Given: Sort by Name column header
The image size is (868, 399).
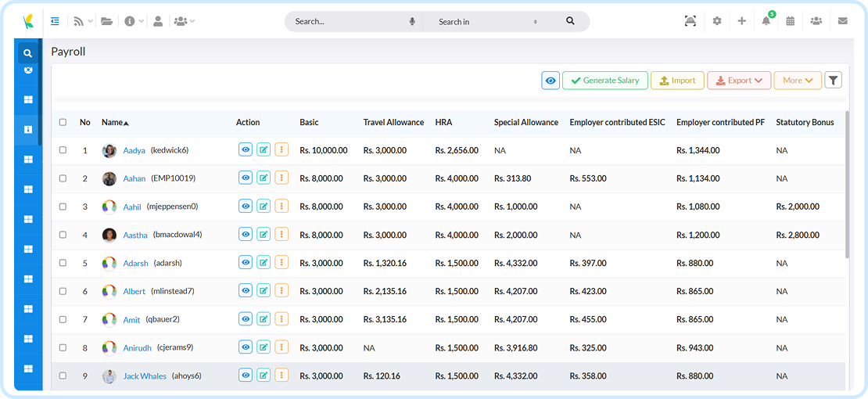Looking at the screenshot, I should pos(115,123).
